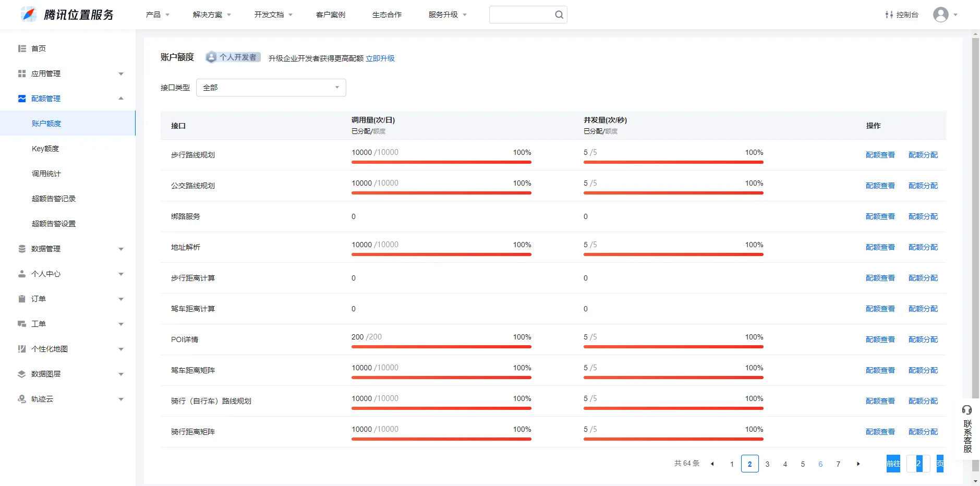Click the 工单 ticket icon

click(x=22, y=324)
